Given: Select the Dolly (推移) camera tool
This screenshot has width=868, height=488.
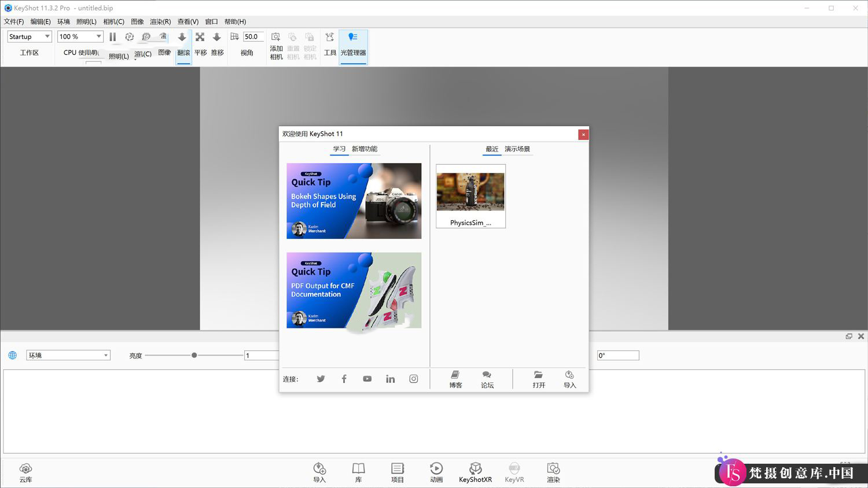Looking at the screenshot, I should (217, 45).
